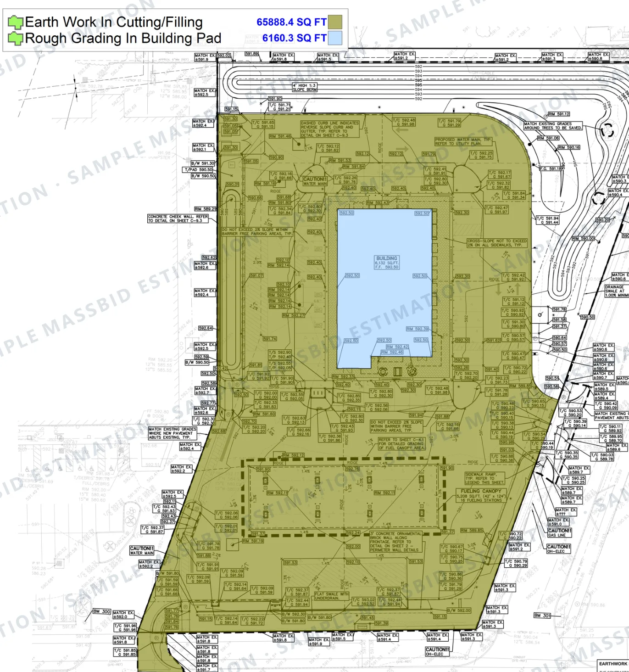Screen dimensions: 629x672
Task: Click the green polygon icon beside Earth Work In Cutting/Filling
Action: pos(16,22)
